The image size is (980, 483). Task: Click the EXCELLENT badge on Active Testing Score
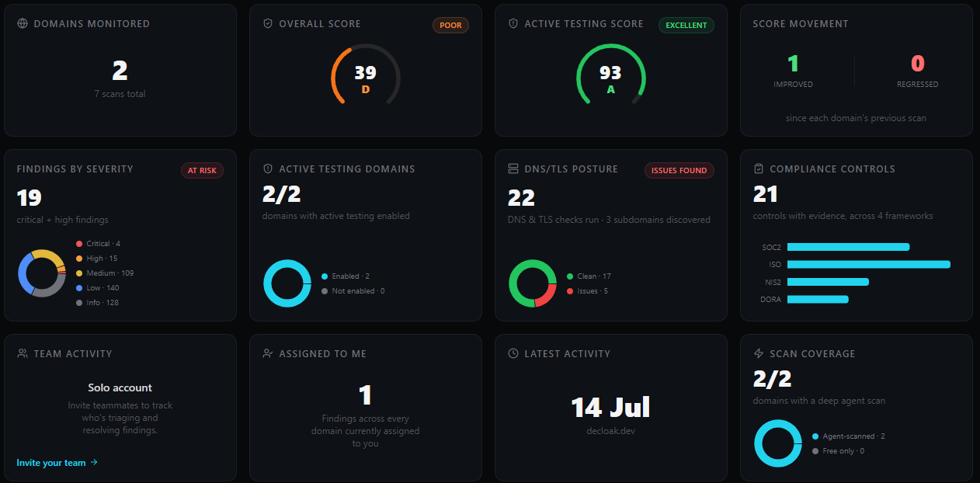(x=686, y=25)
